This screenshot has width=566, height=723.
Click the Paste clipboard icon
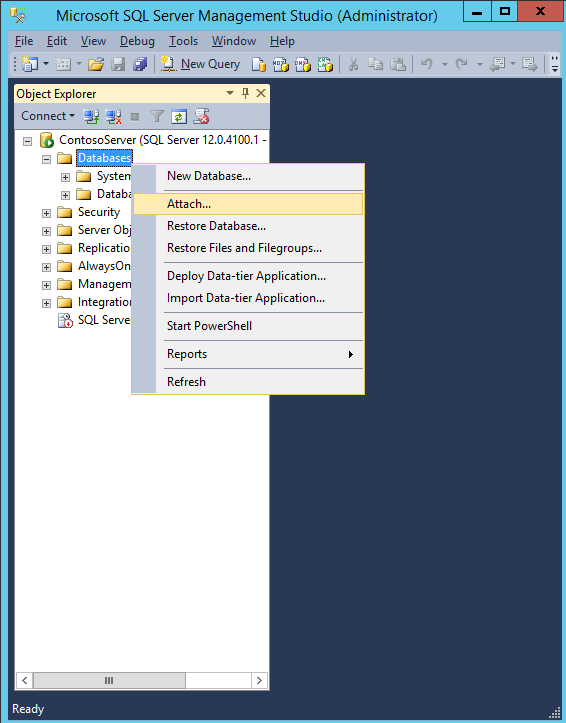pyautogui.click(x=398, y=64)
